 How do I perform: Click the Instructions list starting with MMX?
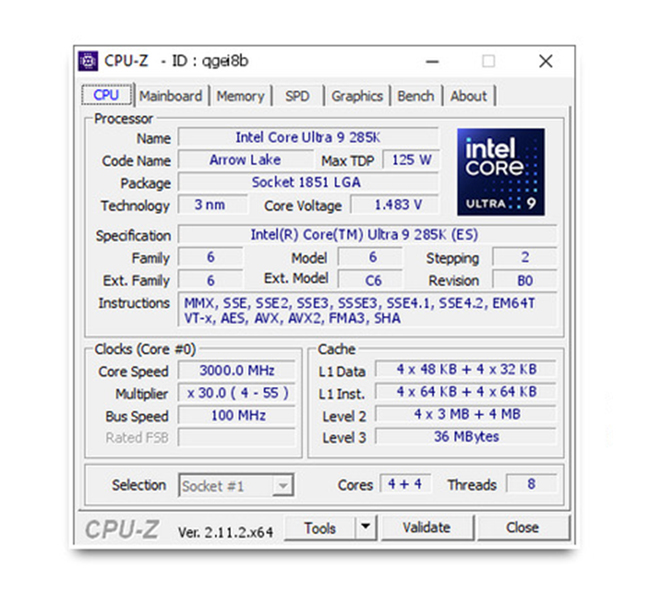point(367,310)
